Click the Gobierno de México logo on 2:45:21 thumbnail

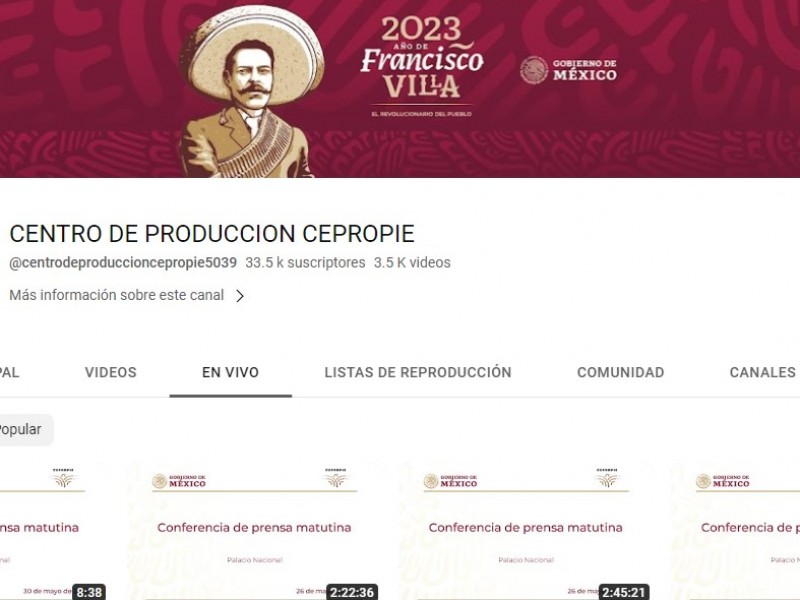click(451, 481)
